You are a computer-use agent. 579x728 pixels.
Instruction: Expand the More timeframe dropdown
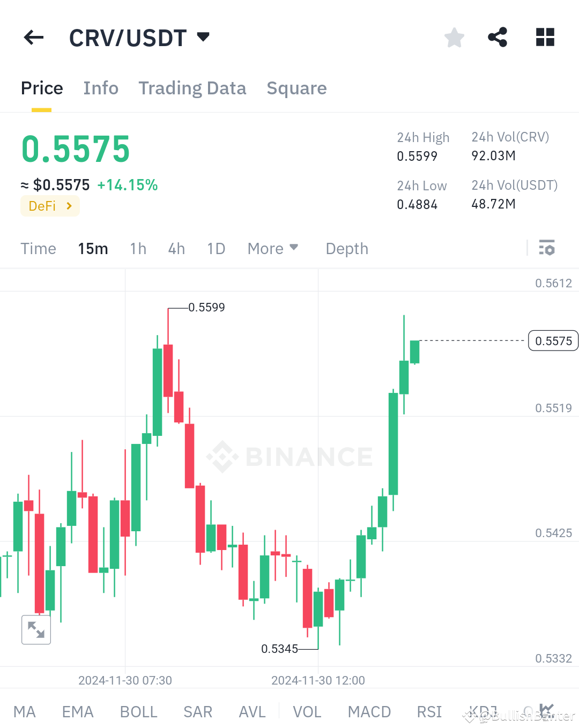click(272, 248)
